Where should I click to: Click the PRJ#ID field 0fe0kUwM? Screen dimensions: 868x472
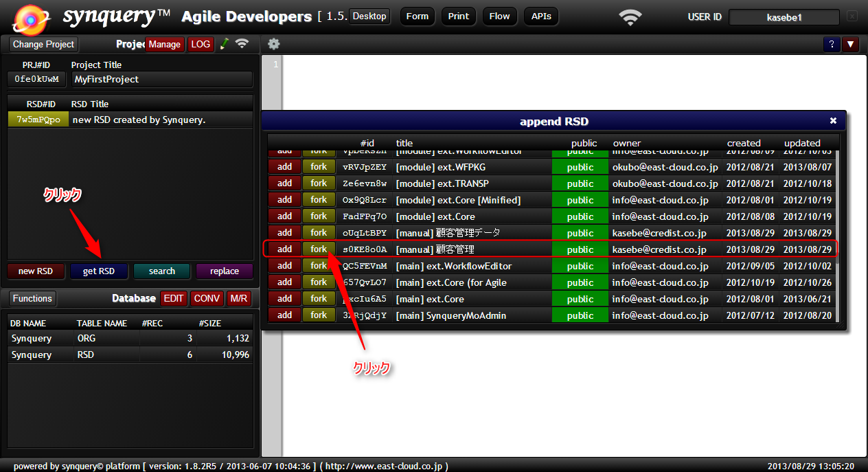tap(37, 79)
